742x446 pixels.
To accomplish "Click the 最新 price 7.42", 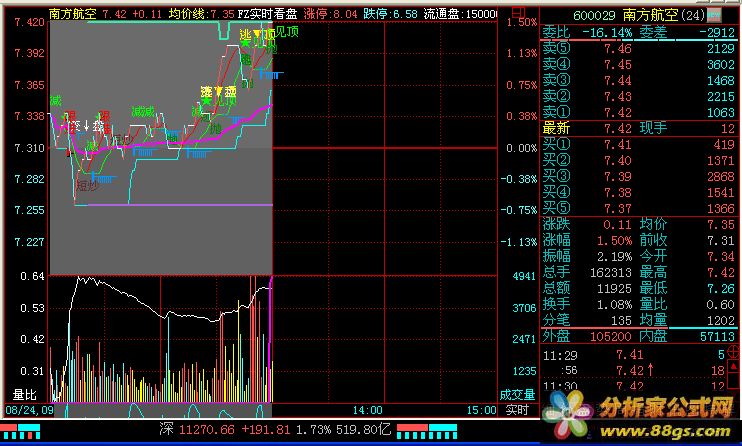I will pyautogui.click(x=618, y=128).
